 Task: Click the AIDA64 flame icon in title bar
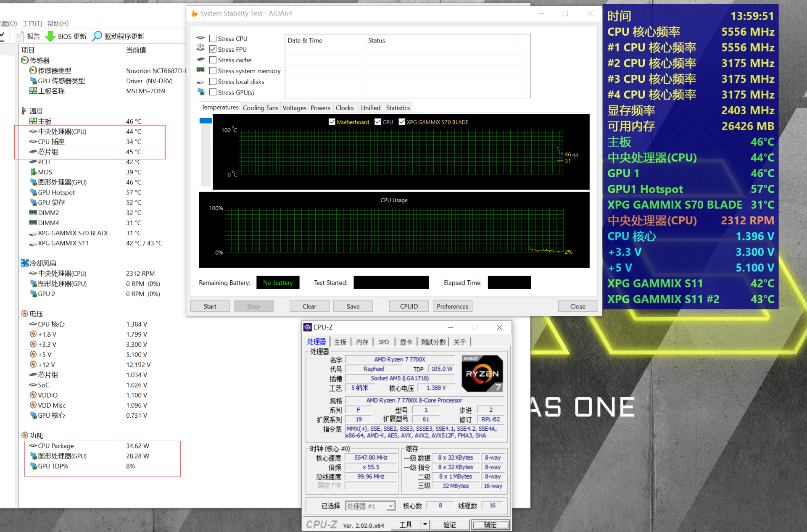[194, 13]
